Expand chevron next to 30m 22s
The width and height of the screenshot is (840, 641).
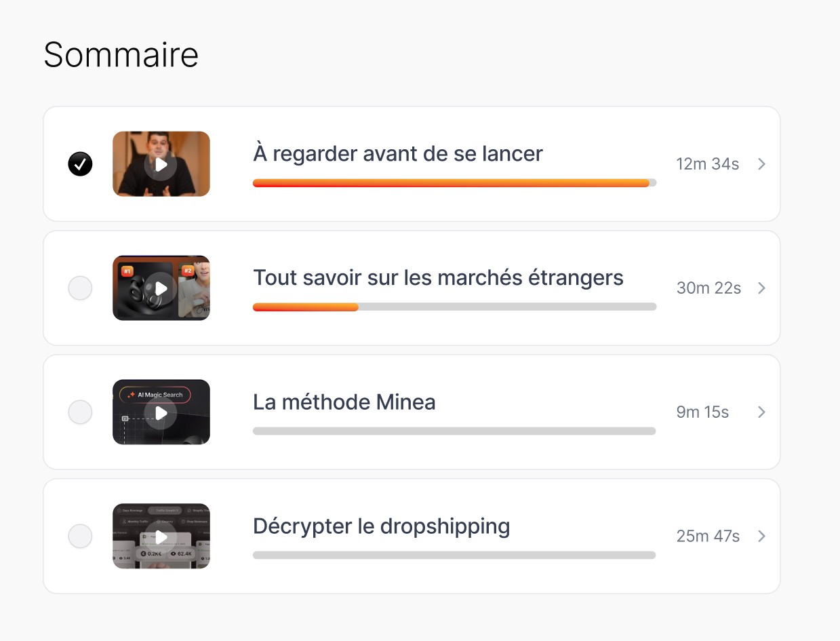[761, 288]
